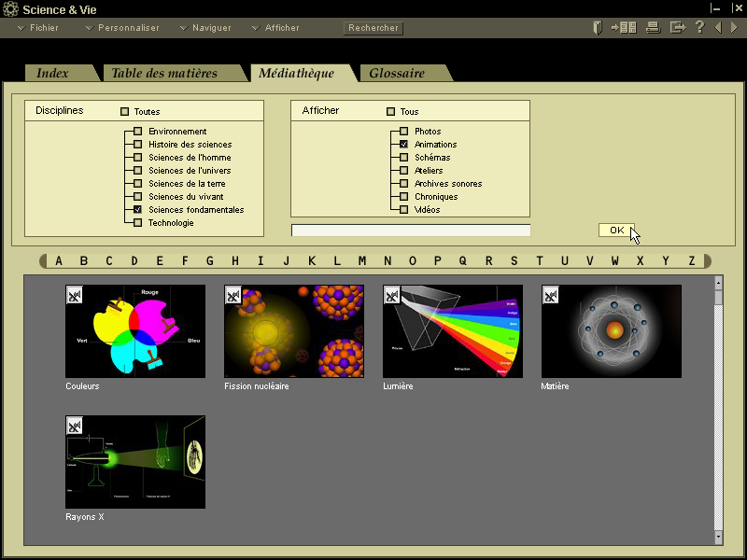Click the export arrow icon
This screenshot has height=560, width=747.
point(678,28)
